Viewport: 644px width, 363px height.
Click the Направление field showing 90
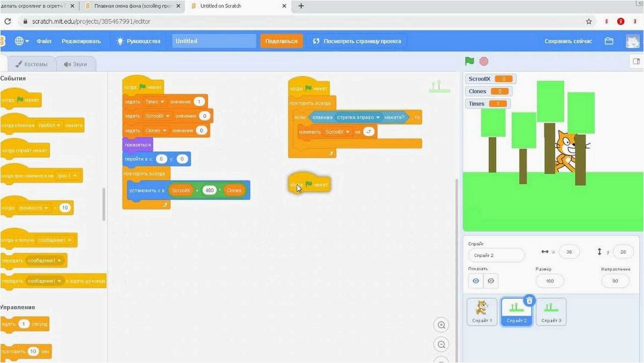[x=616, y=280]
